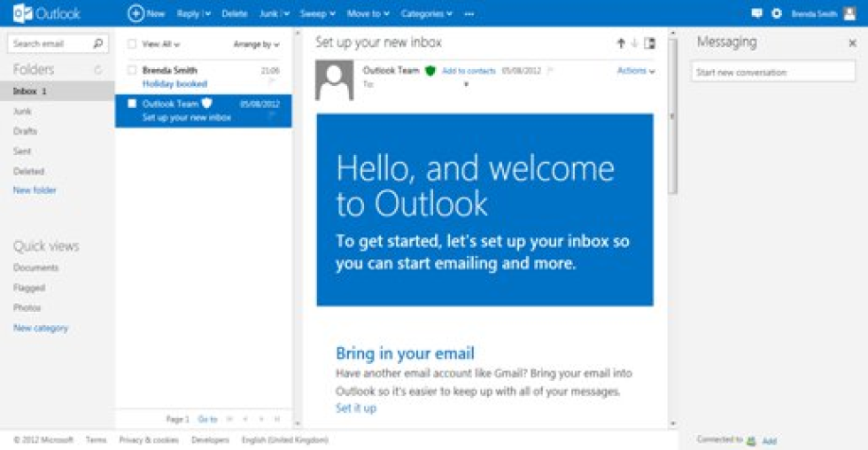The width and height of the screenshot is (868, 450).
Task: Open the Sweep dropdown
Action: pos(318,14)
